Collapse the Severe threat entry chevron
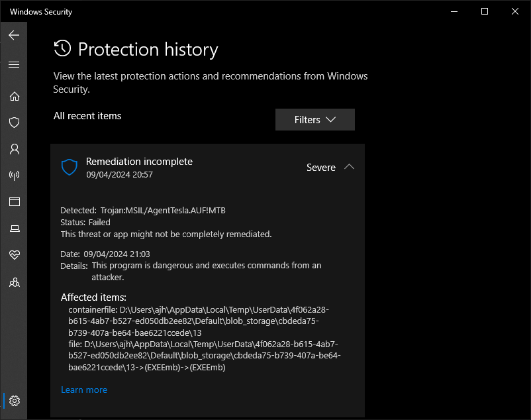Image resolution: width=531 pixels, height=420 pixels. point(349,167)
